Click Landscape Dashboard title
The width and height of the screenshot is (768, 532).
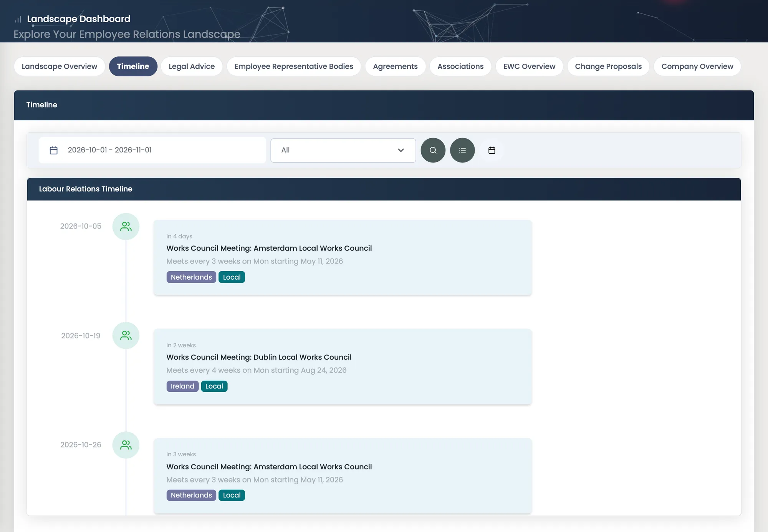[x=79, y=19]
